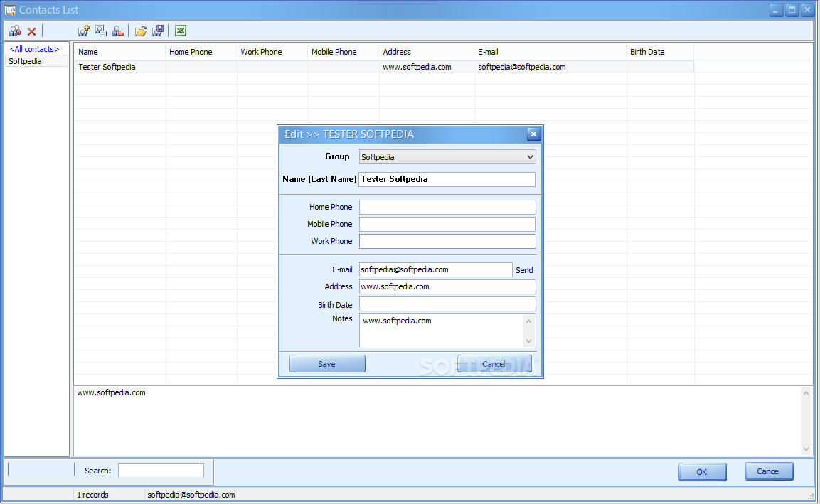Close the Contacts List window
This screenshot has height=504, width=820.
[807, 10]
